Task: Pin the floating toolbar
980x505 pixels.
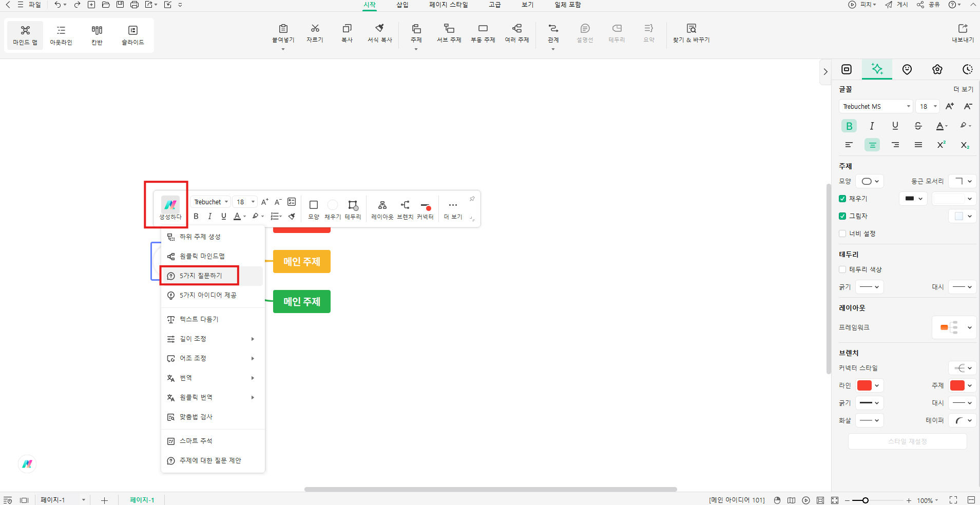Action: [x=472, y=199]
